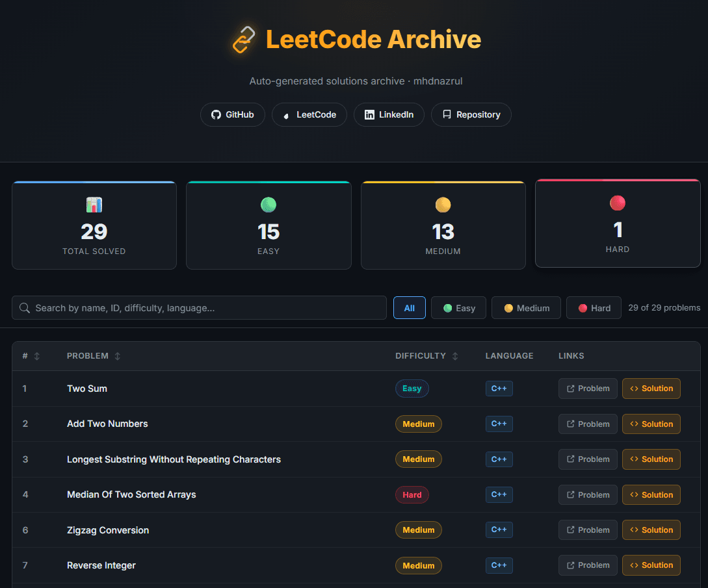View Solution for Add Two Numbers

click(651, 424)
